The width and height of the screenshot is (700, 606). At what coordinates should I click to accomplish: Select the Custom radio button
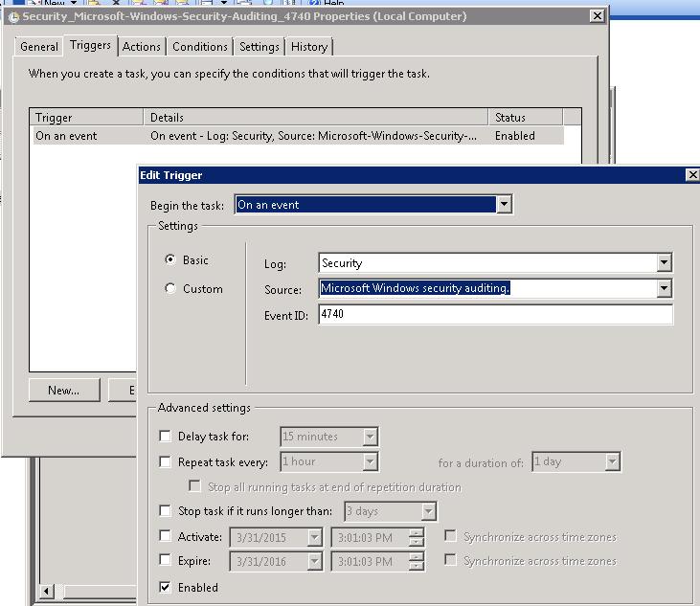click(x=170, y=288)
